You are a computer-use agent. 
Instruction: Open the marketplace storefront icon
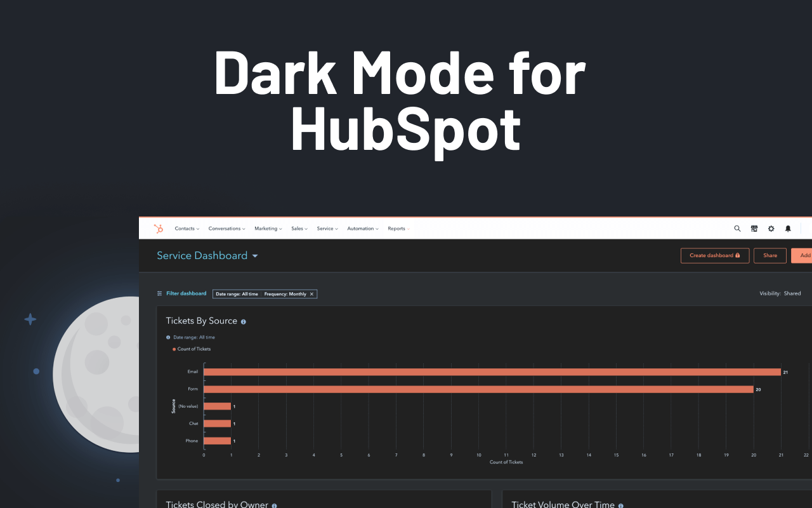pos(754,229)
